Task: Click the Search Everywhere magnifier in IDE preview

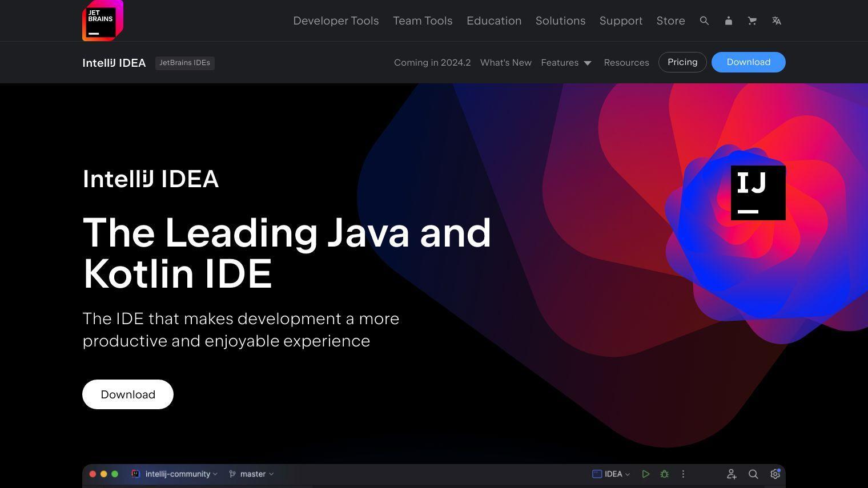Action: [753, 474]
